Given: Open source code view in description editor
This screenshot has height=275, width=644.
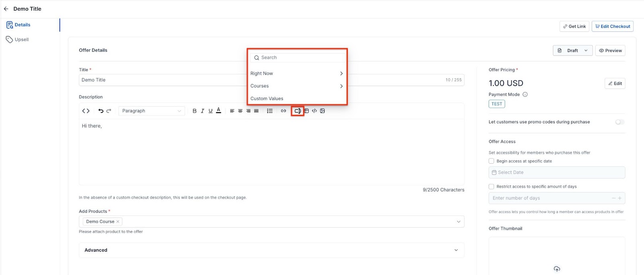Looking at the screenshot, I should tap(86, 111).
